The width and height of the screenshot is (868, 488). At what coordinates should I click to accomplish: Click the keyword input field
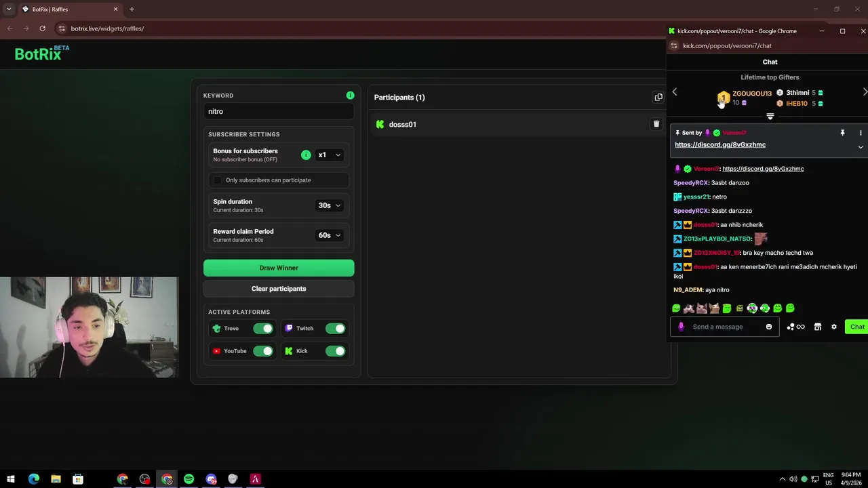point(279,112)
